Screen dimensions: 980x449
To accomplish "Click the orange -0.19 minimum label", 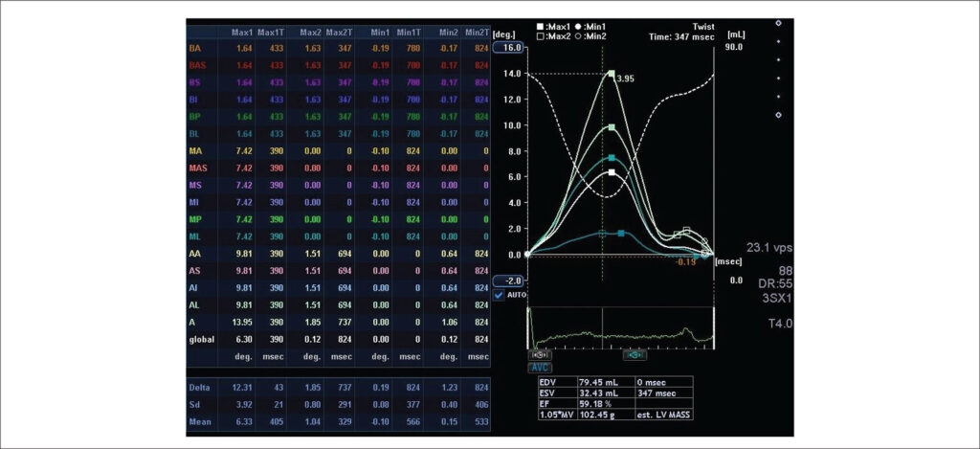I will pyautogui.click(x=685, y=262).
